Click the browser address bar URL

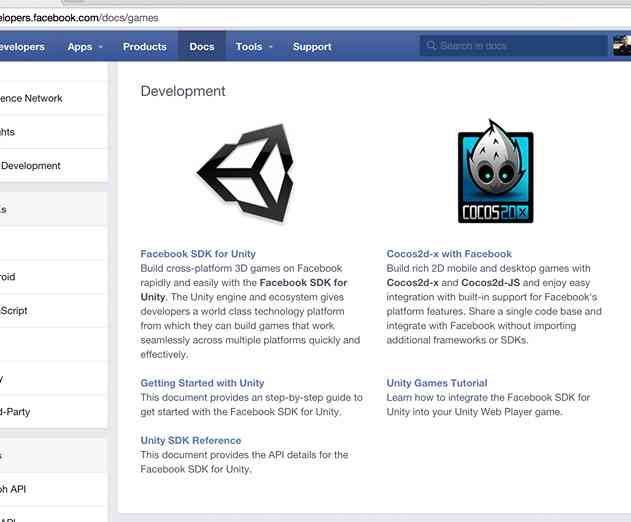79,18
